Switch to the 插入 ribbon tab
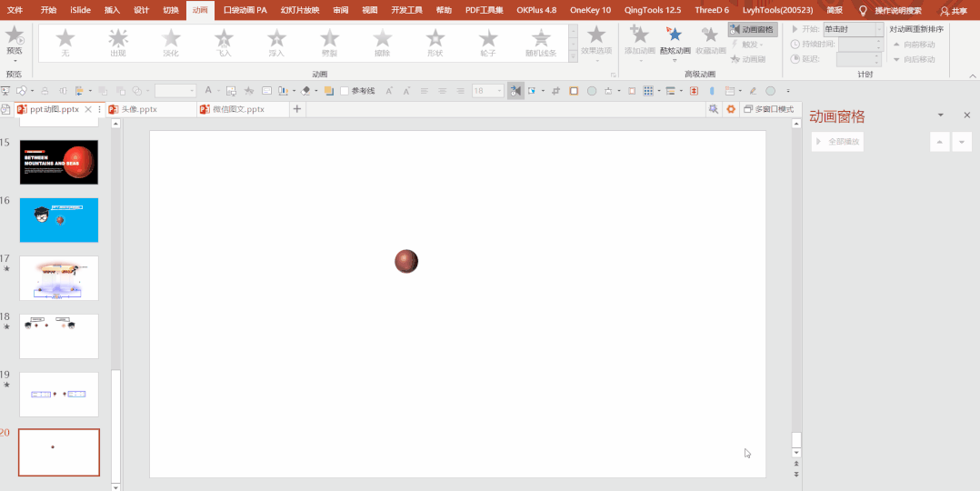The height and width of the screenshot is (491, 980). coord(112,10)
